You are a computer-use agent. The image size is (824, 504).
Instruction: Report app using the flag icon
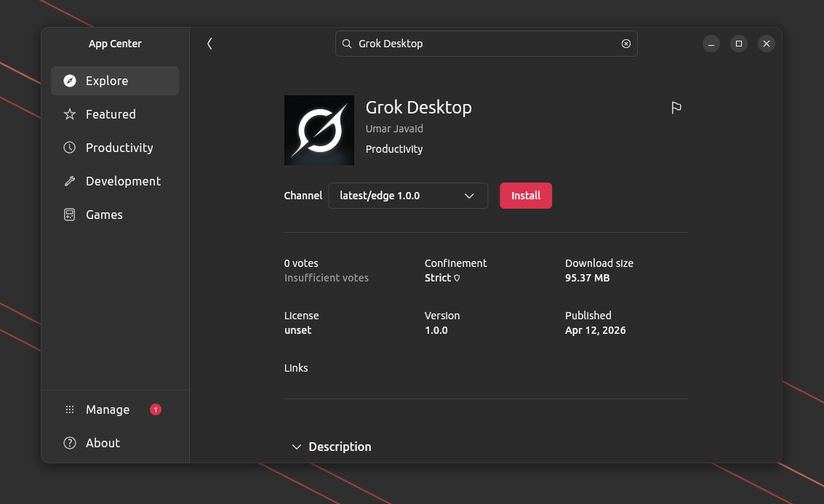[x=676, y=108]
